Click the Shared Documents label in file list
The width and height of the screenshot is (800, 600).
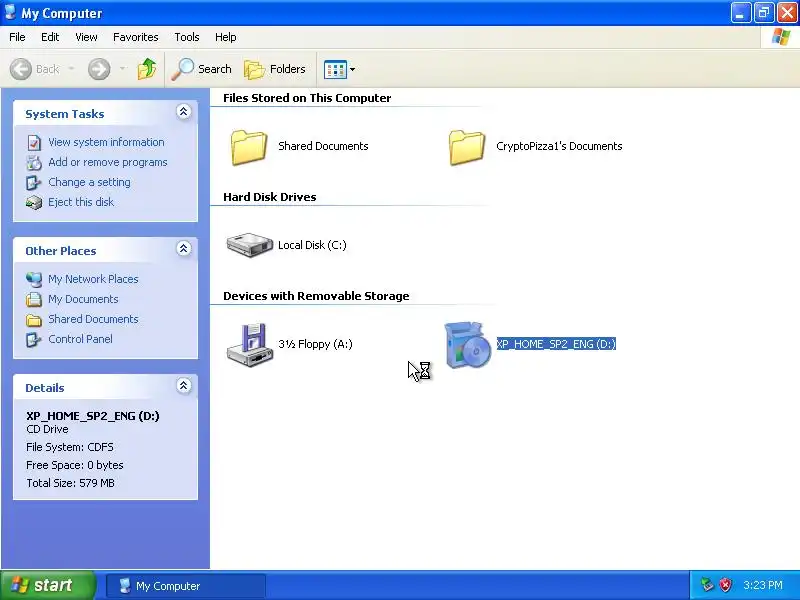click(x=323, y=146)
